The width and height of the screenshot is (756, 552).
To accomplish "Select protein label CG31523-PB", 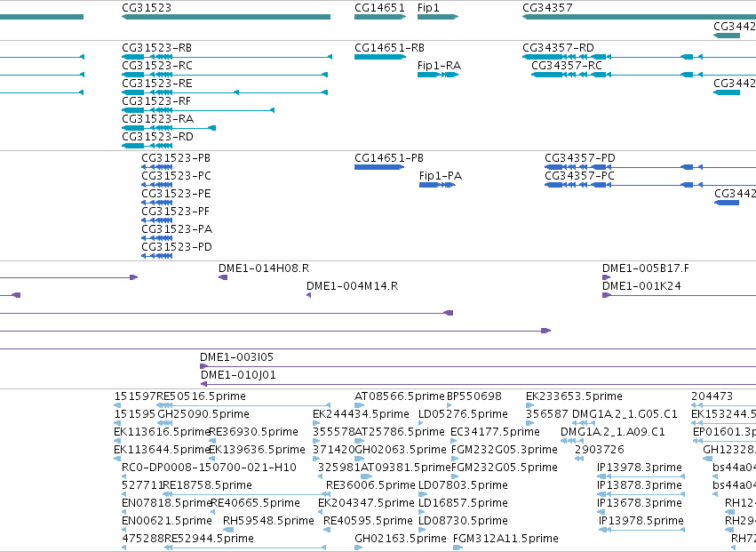I will coord(176,158).
